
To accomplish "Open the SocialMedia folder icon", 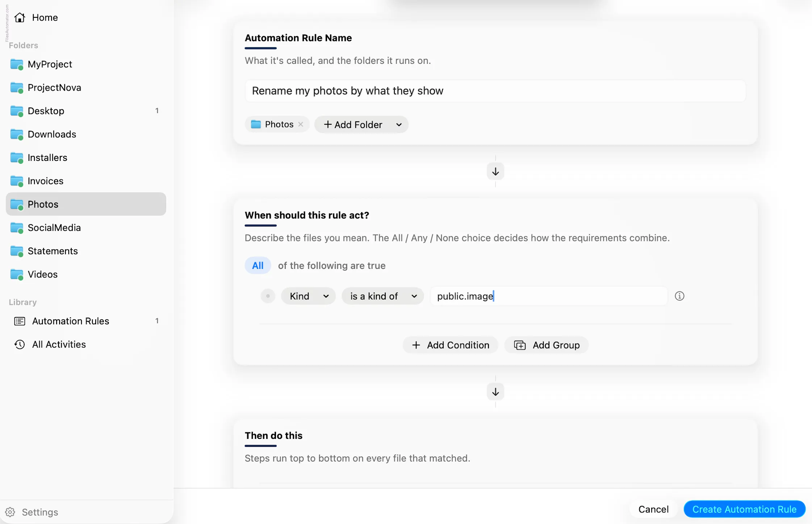I will (17, 228).
